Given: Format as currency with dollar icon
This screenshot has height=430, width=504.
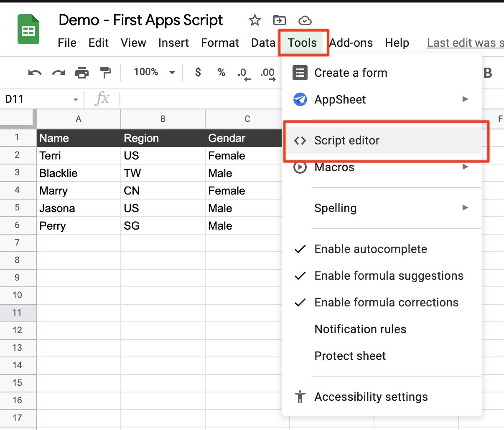Looking at the screenshot, I should click(x=198, y=73).
